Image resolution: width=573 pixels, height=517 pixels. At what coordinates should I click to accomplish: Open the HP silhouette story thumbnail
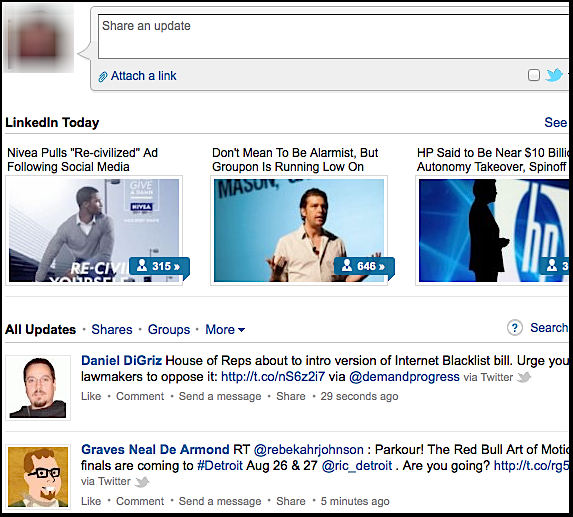tap(492, 230)
